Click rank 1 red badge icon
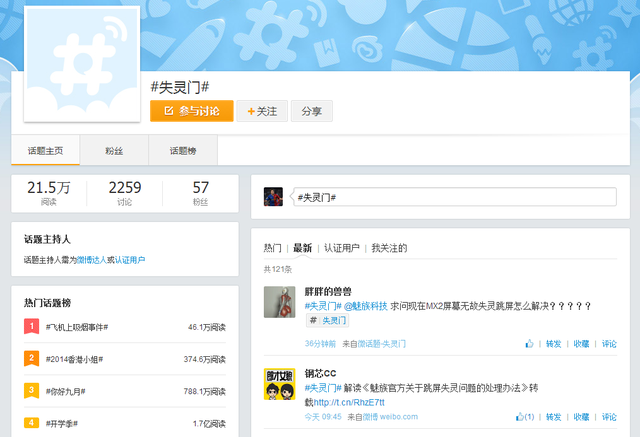The height and width of the screenshot is (437, 640). [31, 326]
